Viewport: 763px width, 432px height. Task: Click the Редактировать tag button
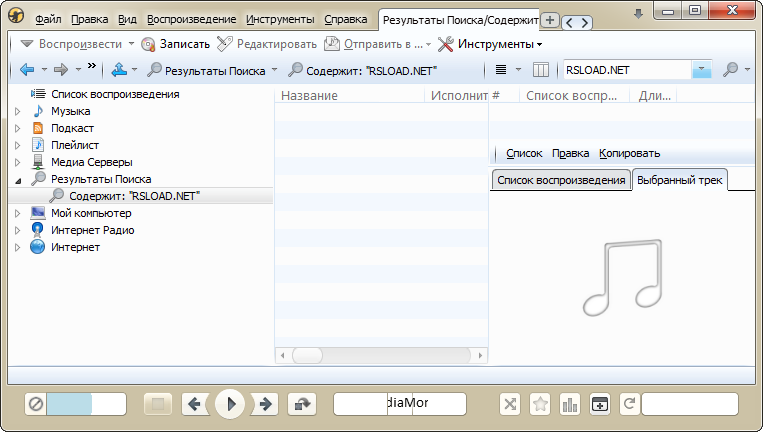point(267,44)
